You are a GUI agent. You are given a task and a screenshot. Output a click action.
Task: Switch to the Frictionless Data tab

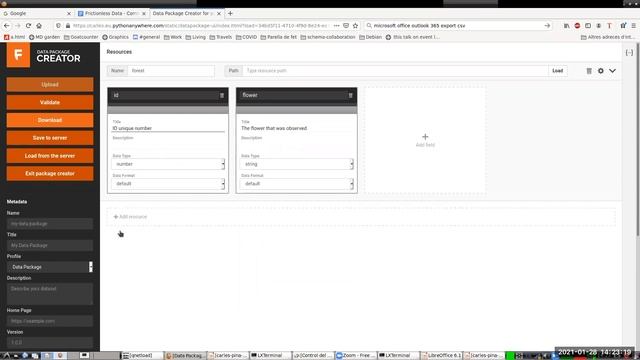point(112,13)
